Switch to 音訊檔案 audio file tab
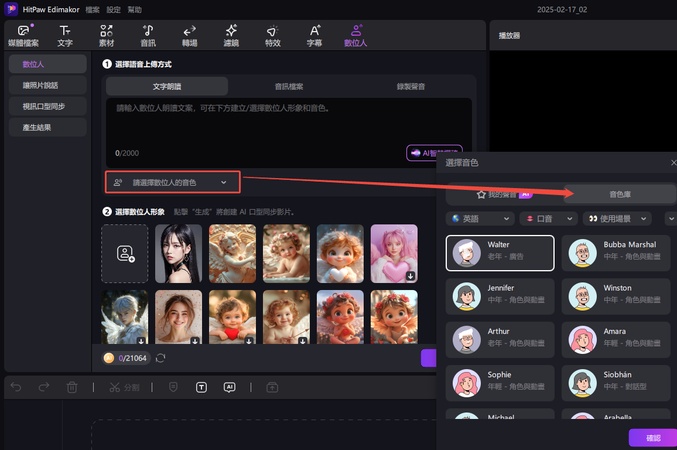 289,86
